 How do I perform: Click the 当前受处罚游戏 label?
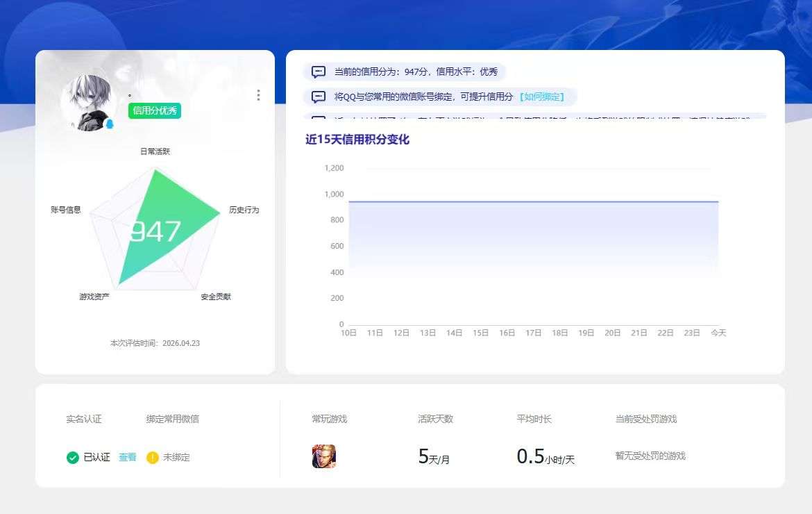[x=645, y=419]
